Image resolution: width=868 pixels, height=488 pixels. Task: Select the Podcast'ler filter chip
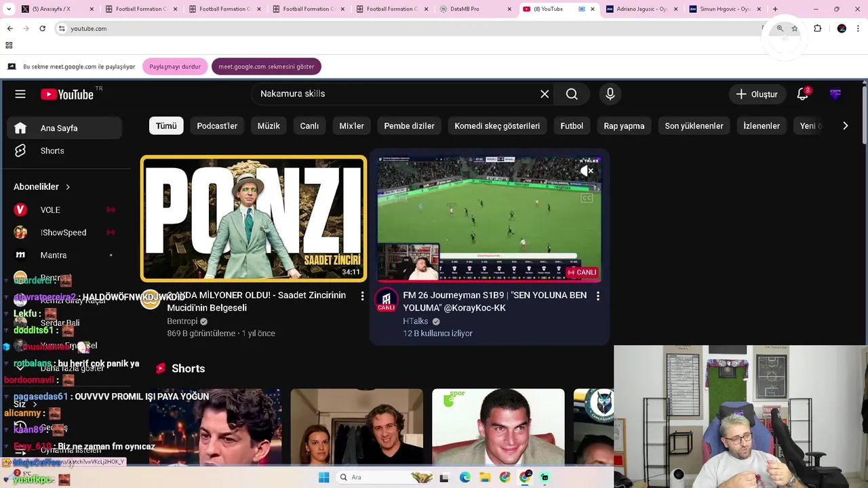[217, 126]
